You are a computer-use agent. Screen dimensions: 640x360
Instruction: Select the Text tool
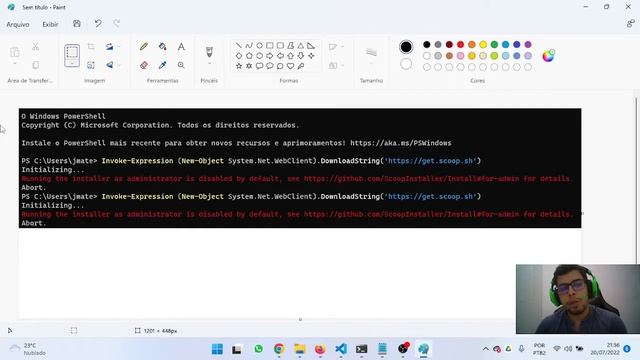(x=181, y=47)
